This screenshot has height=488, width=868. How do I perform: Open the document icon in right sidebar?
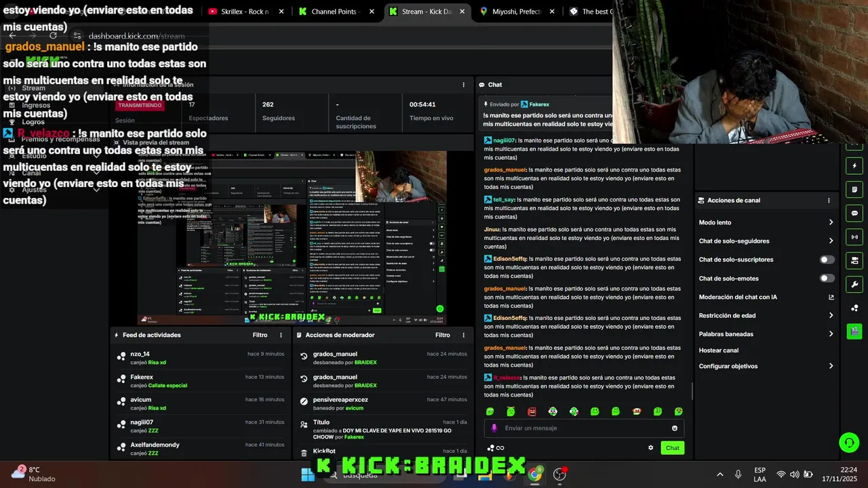tap(854, 190)
